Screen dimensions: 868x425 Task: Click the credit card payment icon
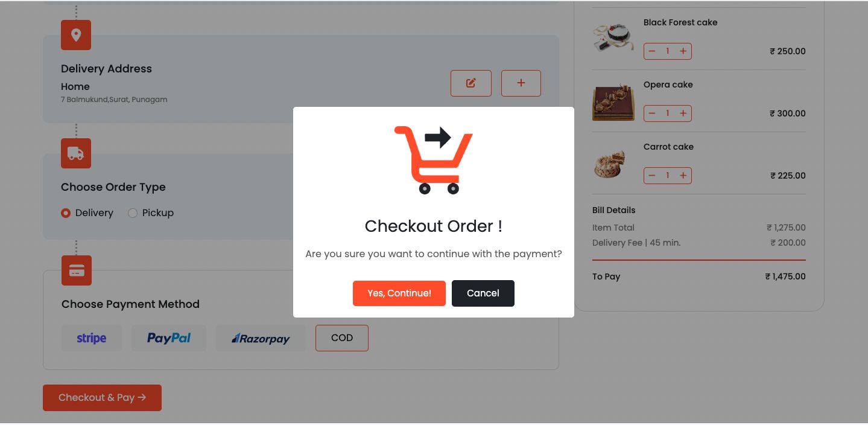pyautogui.click(x=77, y=270)
